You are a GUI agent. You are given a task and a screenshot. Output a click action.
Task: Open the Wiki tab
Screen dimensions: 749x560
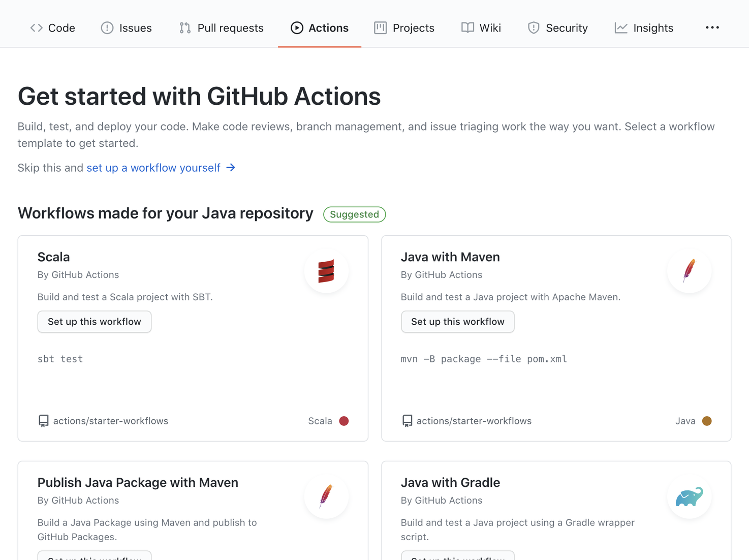click(x=481, y=28)
